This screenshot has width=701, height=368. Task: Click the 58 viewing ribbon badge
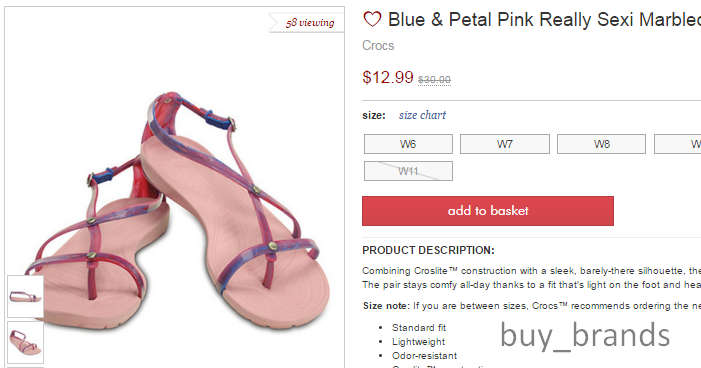point(307,22)
